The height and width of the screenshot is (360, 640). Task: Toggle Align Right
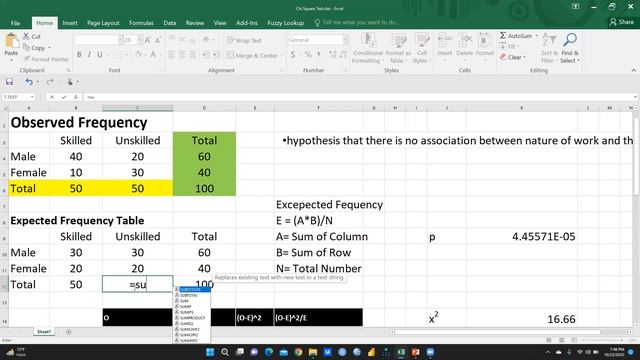click(192, 55)
